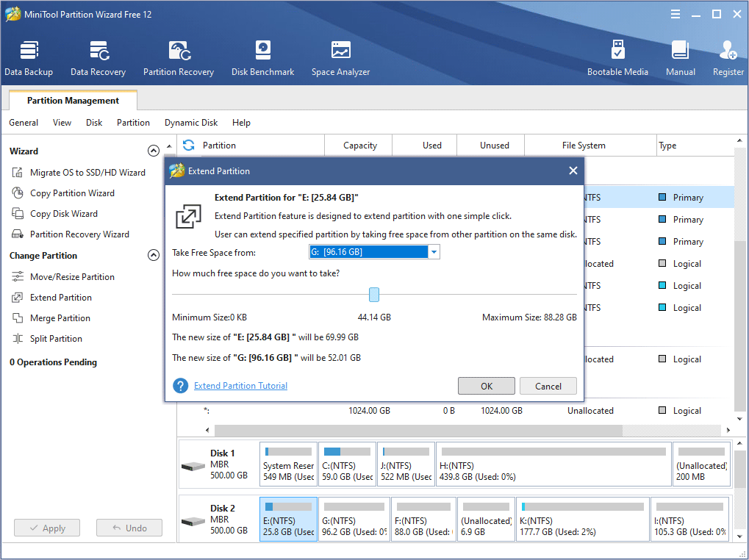The height and width of the screenshot is (560, 749).
Task: Open the Extend Partition Tutorial link
Action: 241,386
